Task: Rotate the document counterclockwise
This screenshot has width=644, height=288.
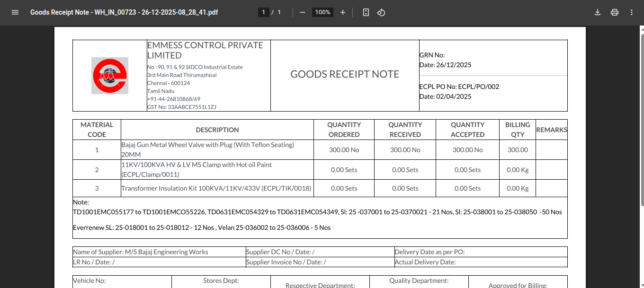Action: click(x=381, y=12)
